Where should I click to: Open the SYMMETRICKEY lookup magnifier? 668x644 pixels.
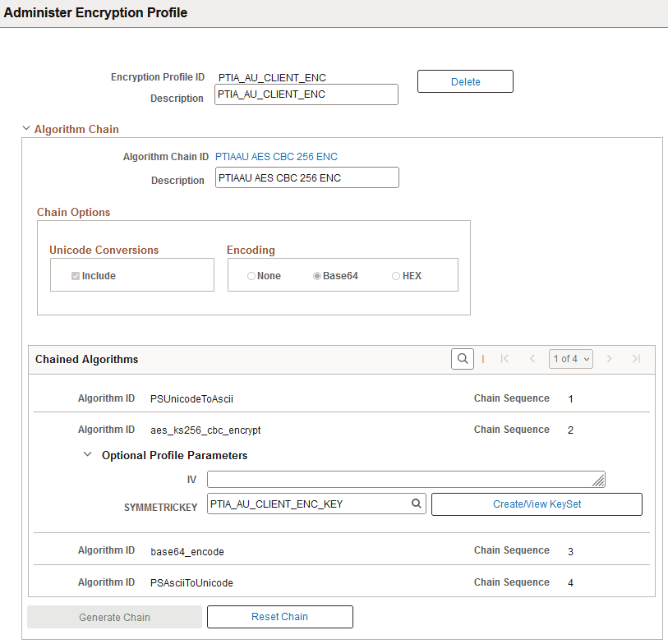click(x=416, y=504)
